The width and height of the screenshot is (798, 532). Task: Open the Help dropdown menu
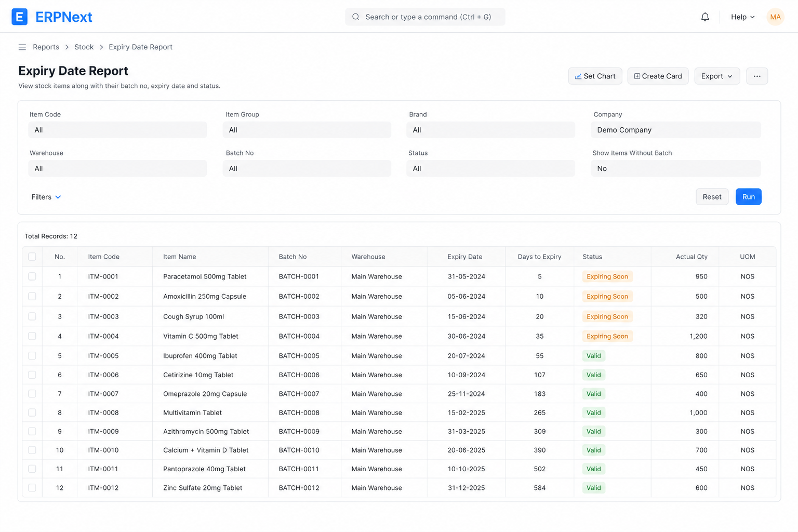pos(743,17)
